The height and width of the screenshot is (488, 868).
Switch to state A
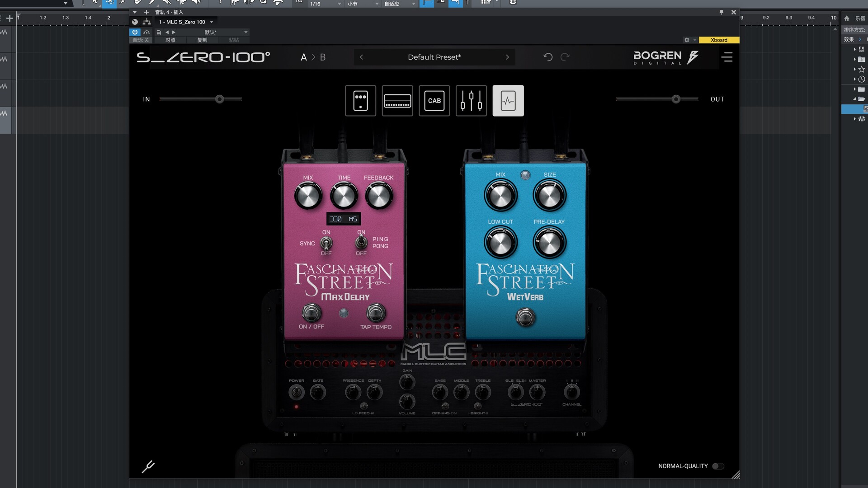(304, 57)
